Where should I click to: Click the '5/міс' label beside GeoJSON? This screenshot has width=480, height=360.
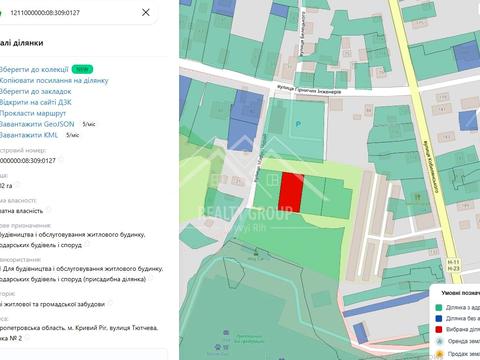point(89,124)
